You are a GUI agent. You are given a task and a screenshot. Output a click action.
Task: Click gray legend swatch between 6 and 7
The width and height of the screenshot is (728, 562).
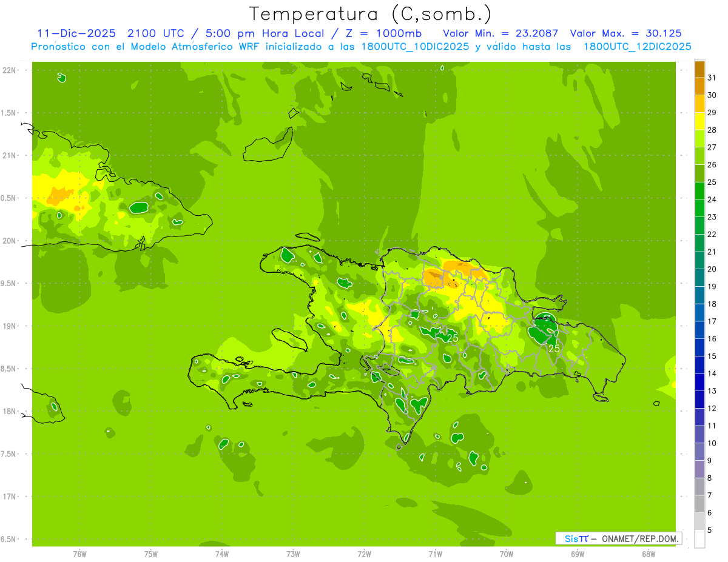tap(699, 504)
